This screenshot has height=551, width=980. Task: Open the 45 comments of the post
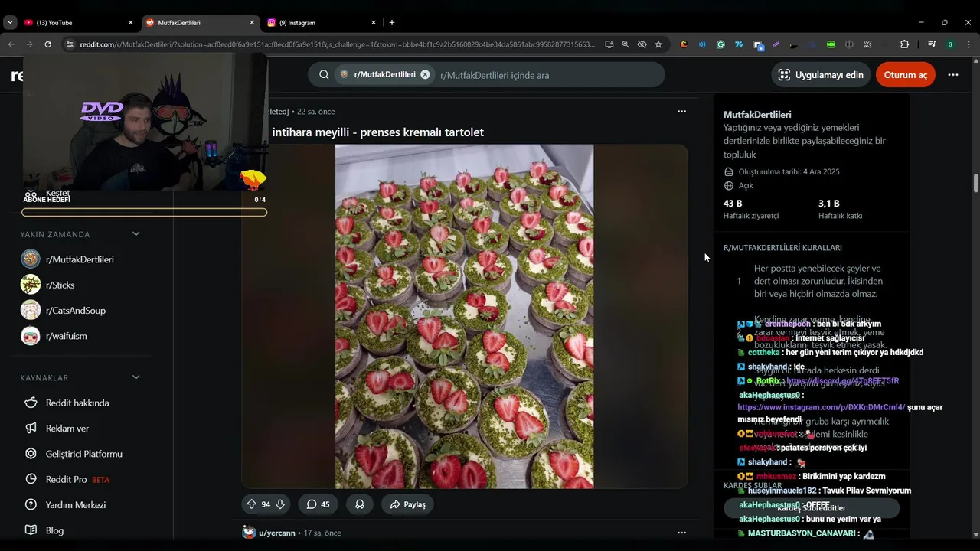[318, 504]
